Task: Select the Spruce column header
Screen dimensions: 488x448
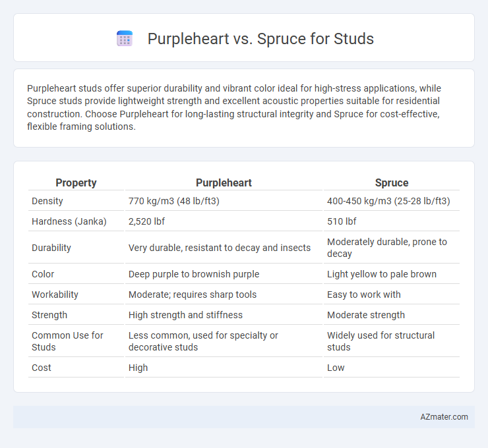Action: coord(392,182)
